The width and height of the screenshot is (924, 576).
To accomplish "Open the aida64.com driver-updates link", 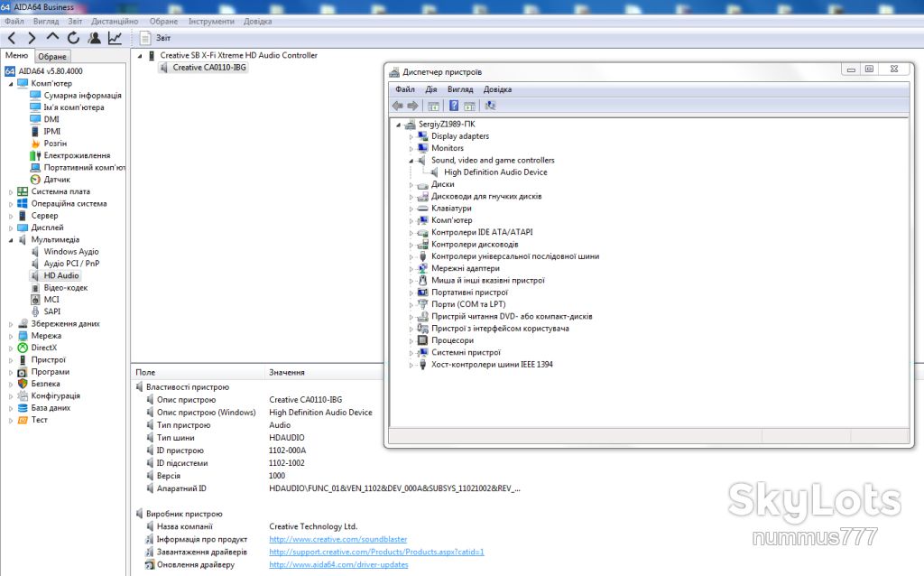I will point(339,565).
